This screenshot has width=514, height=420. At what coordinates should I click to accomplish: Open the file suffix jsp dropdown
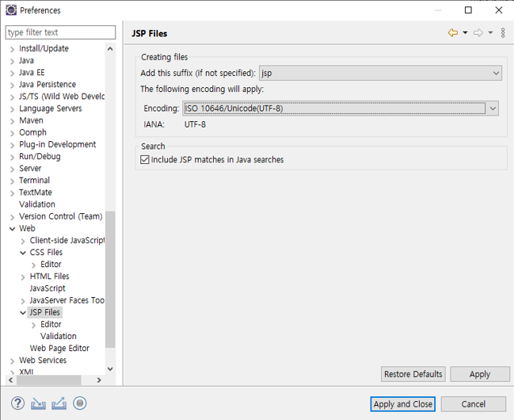tap(380, 73)
